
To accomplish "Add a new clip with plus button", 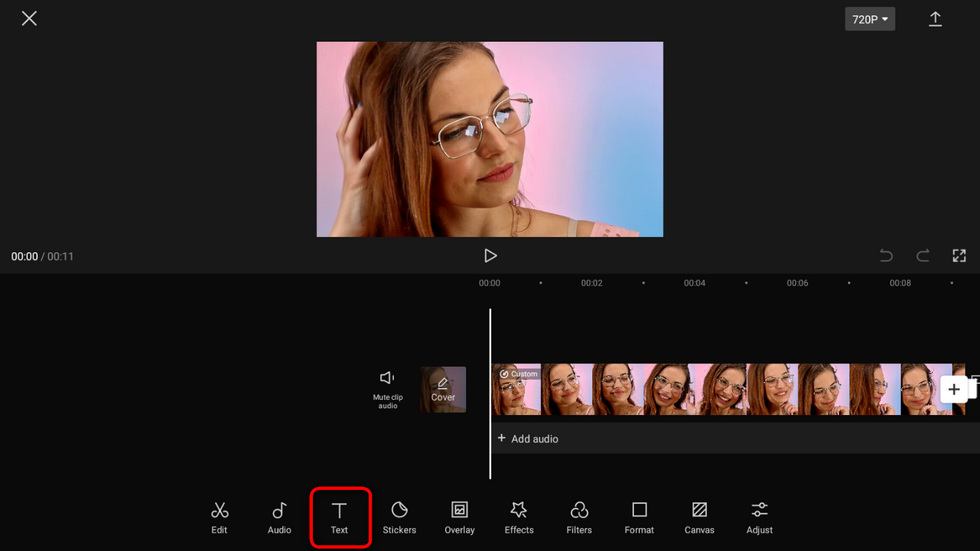I will click(953, 389).
